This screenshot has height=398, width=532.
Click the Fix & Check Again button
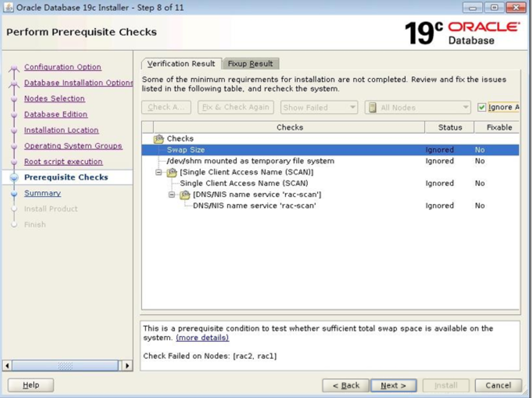235,108
